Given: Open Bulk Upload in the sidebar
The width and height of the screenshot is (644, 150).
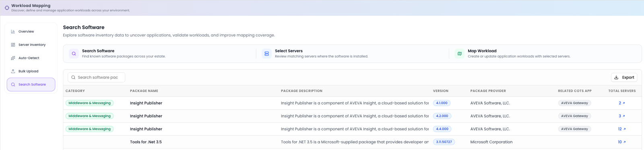Looking at the screenshot, I should pyautogui.click(x=31, y=71).
